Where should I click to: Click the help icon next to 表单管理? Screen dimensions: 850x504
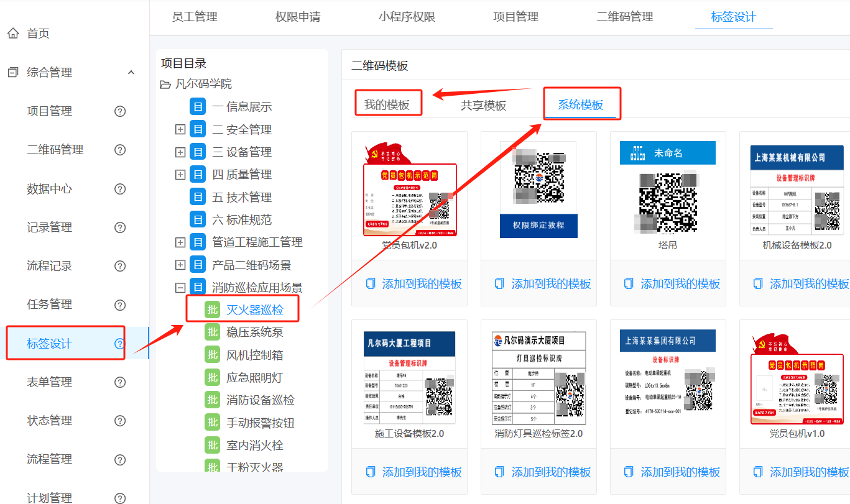(119, 381)
